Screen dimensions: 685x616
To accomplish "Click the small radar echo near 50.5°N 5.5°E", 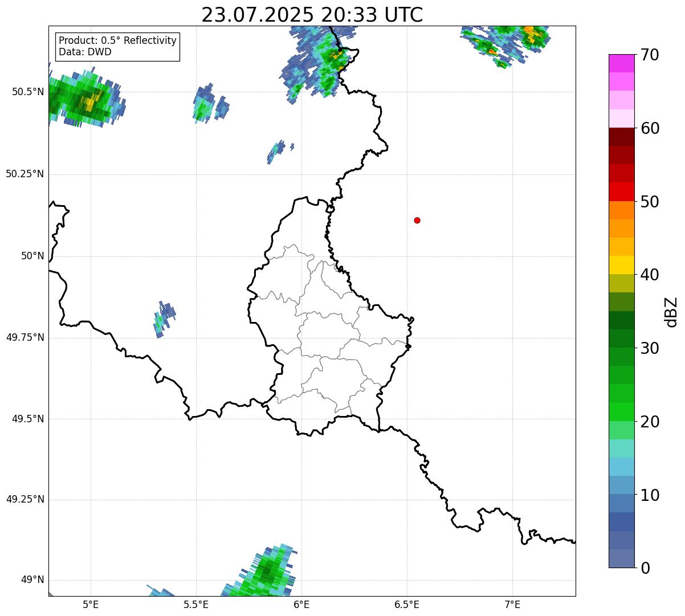I will (210, 103).
